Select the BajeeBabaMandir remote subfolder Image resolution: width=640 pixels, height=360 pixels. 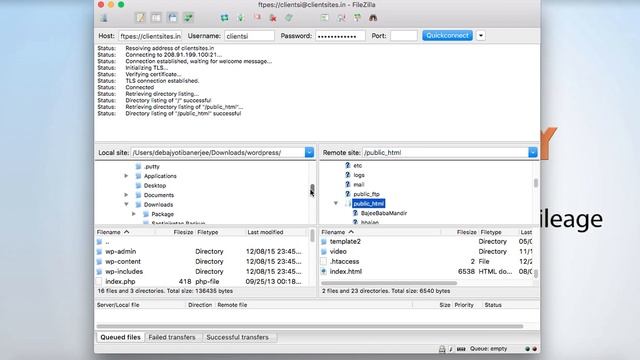[384, 213]
